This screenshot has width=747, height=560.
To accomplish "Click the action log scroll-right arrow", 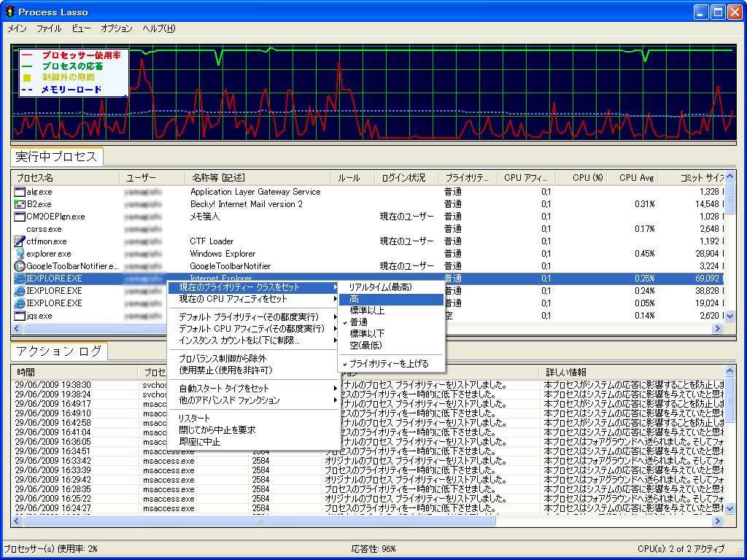I will [x=717, y=521].
